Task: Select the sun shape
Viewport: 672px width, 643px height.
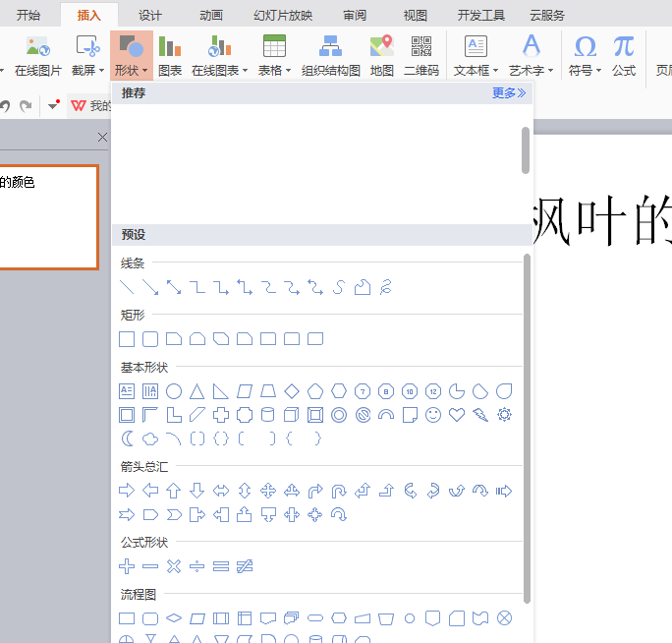Action: point(504,415)
